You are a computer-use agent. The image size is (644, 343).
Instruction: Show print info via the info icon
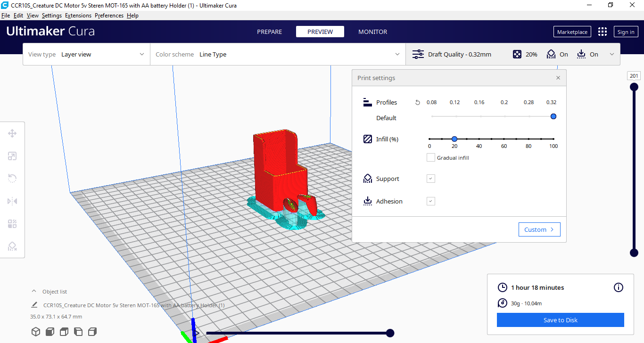point(619,287)
